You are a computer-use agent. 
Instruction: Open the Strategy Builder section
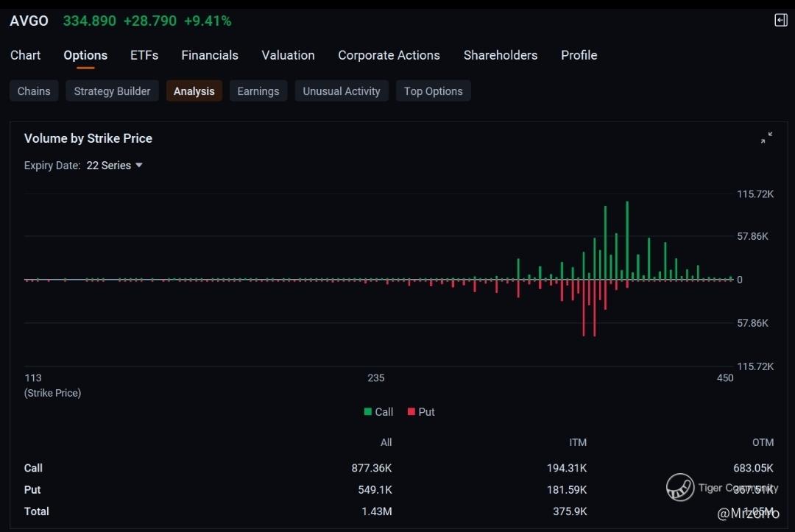pyautogui.click(x=112, y=91)
